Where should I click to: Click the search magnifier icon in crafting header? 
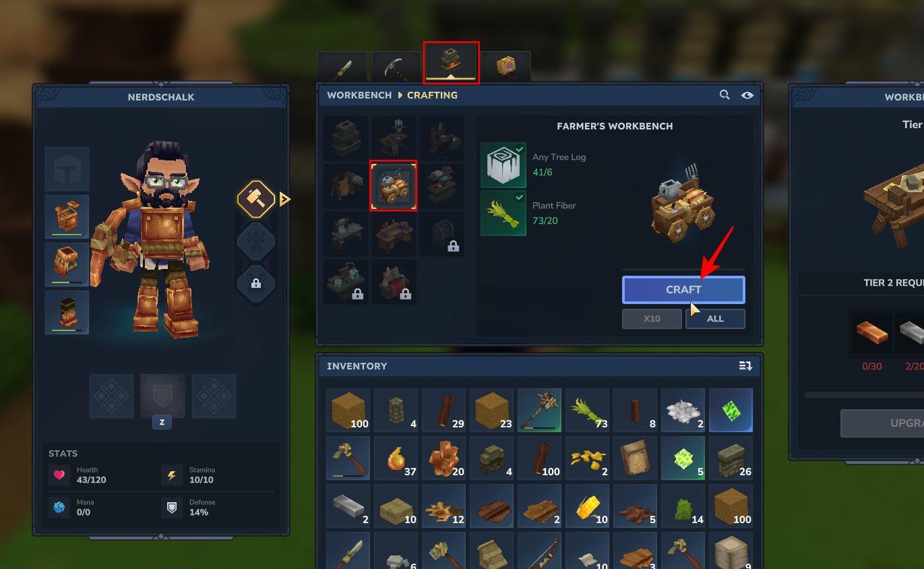[x=725, y=95]
